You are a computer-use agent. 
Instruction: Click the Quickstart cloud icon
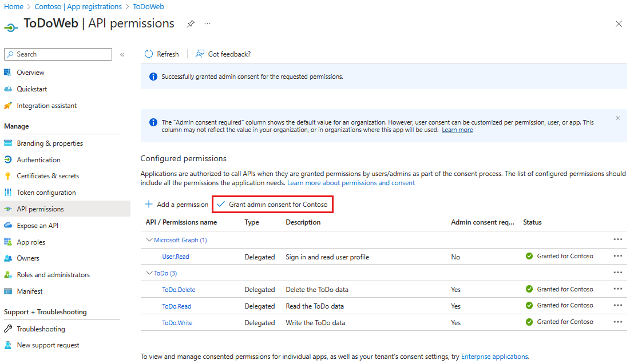(7, 89)
